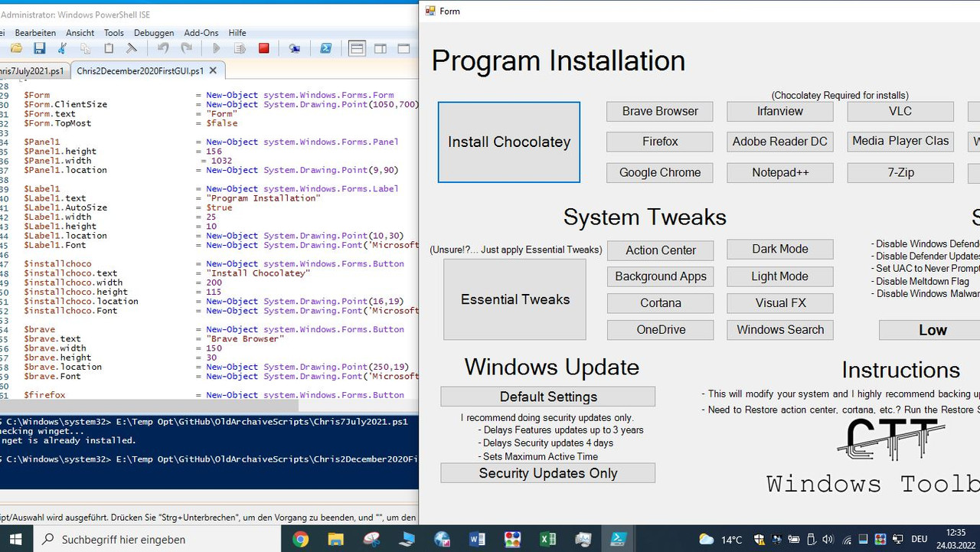Maximize the script pane via the toolbar icon

tap(403, 48)
